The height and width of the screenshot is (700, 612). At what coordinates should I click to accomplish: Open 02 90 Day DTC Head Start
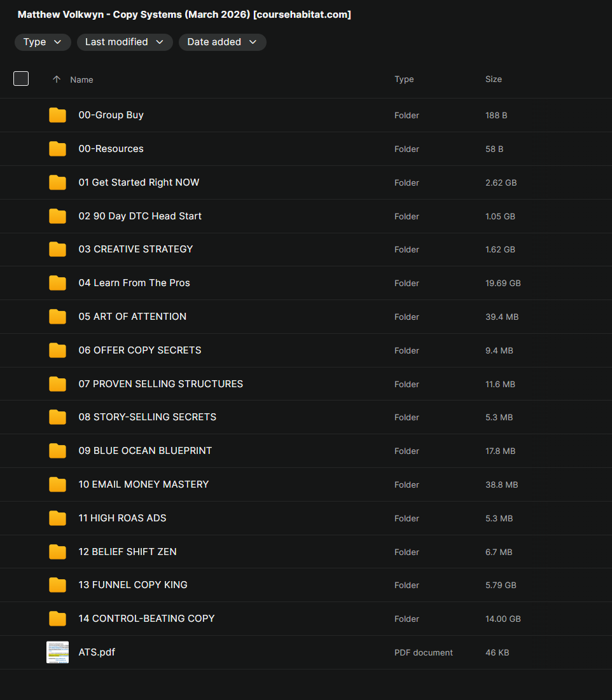tap(140, 216)
